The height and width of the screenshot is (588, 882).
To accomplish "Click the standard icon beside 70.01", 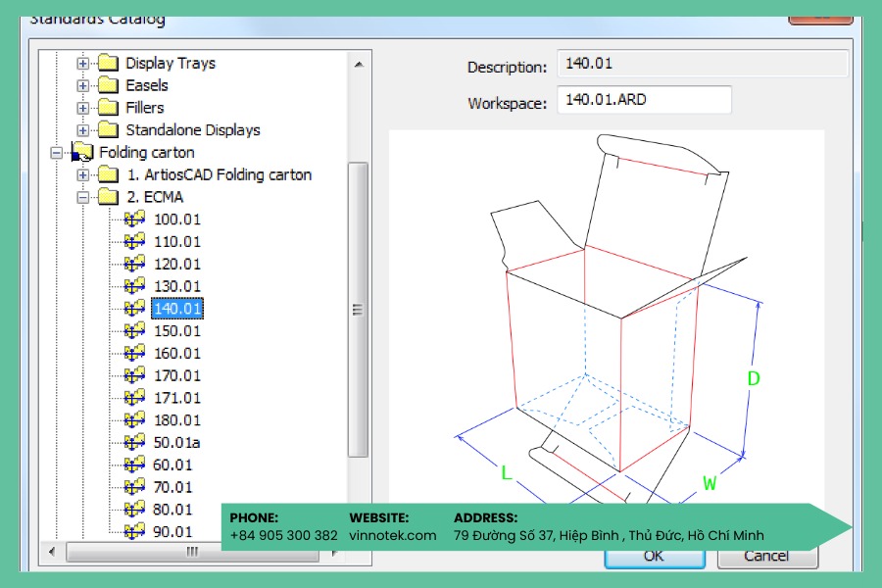I will point(134,487).
